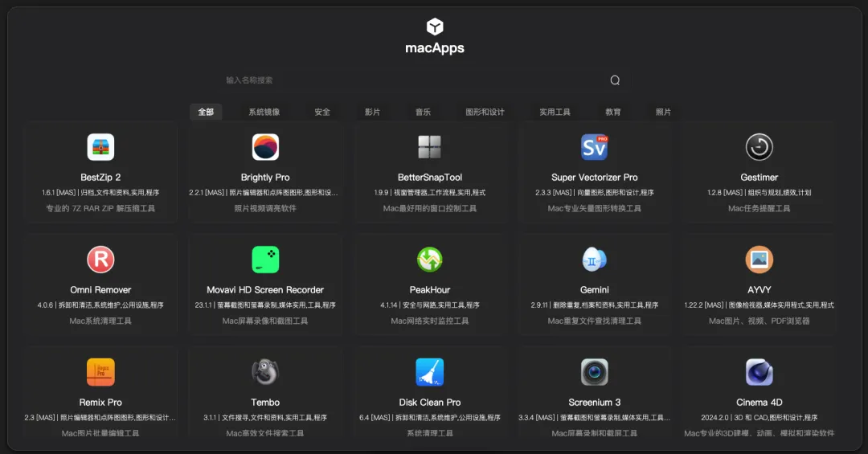
Task: Click the Gemini title
Action: tap(595, 289)
